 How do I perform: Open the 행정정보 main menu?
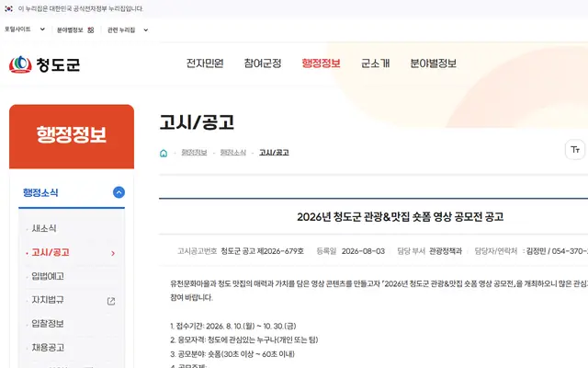coord(321,63)
